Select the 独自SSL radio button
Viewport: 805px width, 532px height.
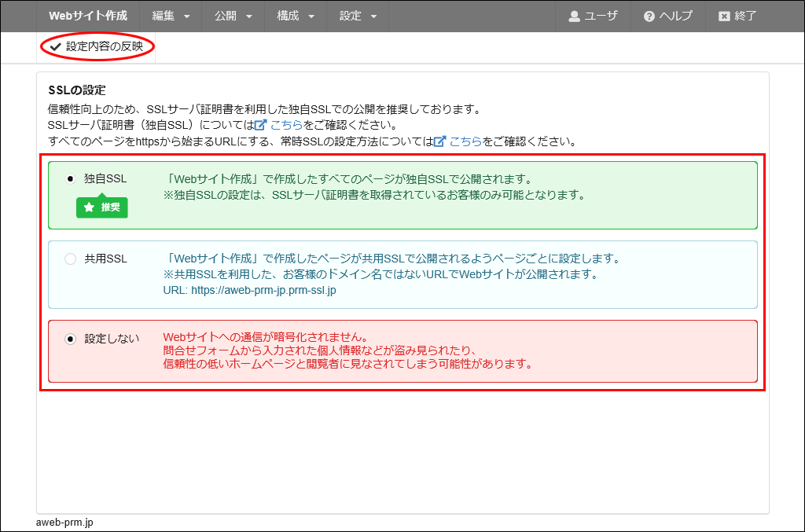(x=71, y=179)
